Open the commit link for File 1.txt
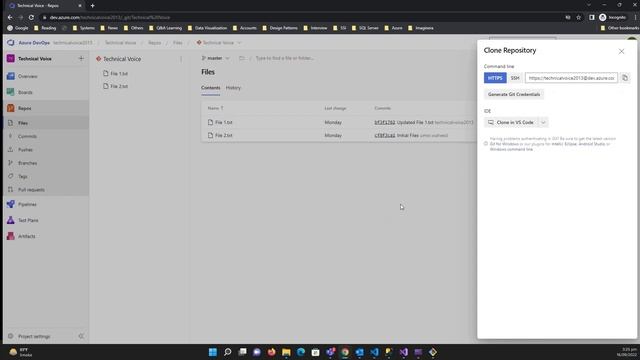Screen dimensions: 640x360 [x=384, y=122]
